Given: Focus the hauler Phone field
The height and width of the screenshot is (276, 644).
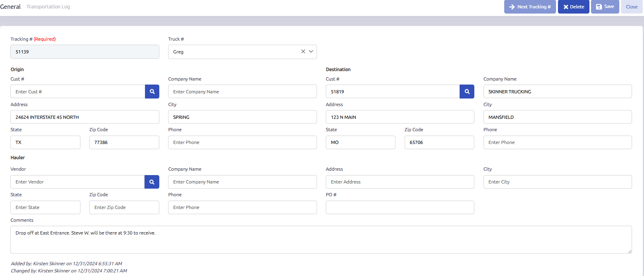Looking at the screenshot, I should point(243,207).
